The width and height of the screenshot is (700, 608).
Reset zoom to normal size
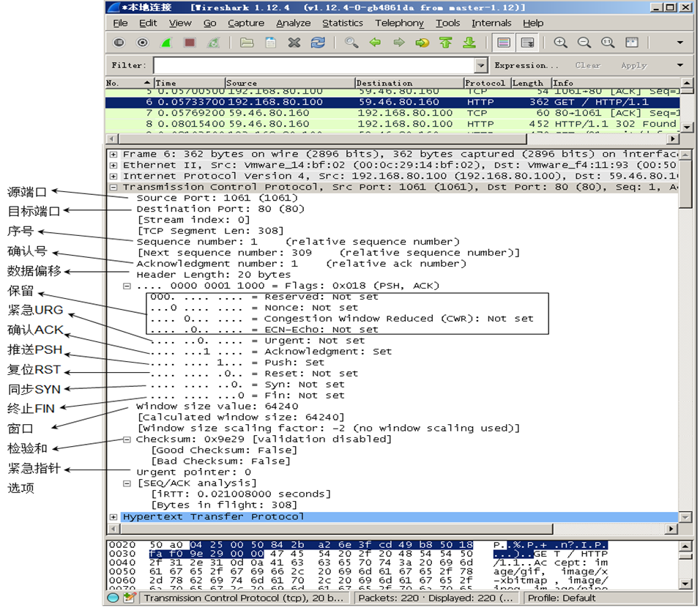pos(608,42)
